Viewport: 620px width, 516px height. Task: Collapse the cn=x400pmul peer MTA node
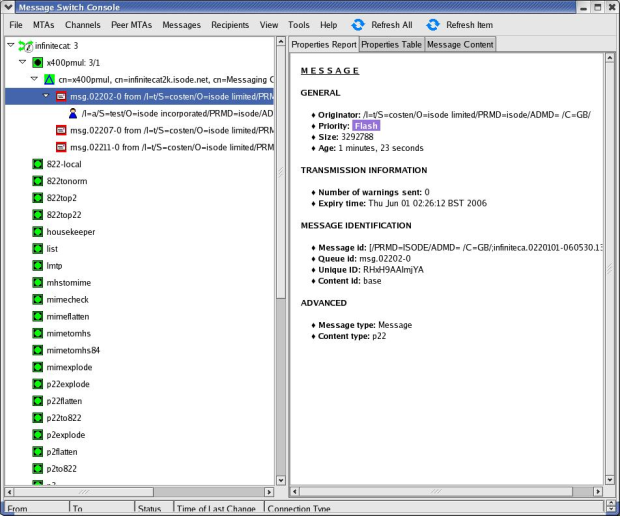click(34, 79)
